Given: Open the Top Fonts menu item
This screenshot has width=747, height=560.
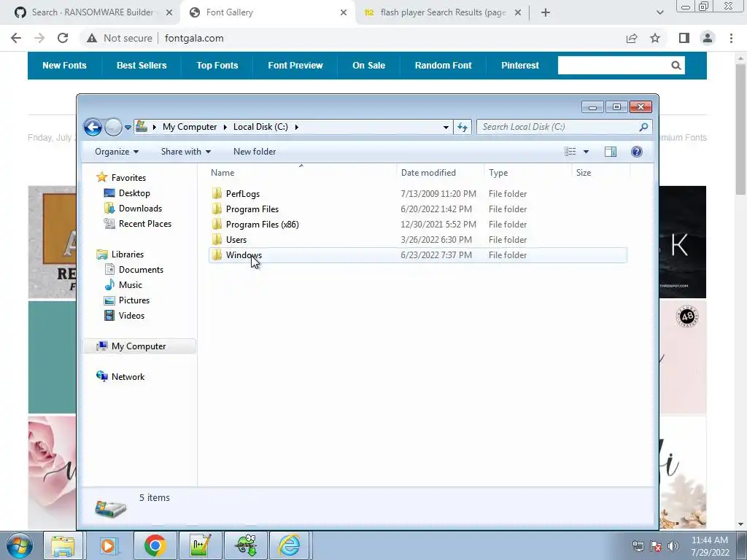Looking at the screenshot, I should point(217,66).
